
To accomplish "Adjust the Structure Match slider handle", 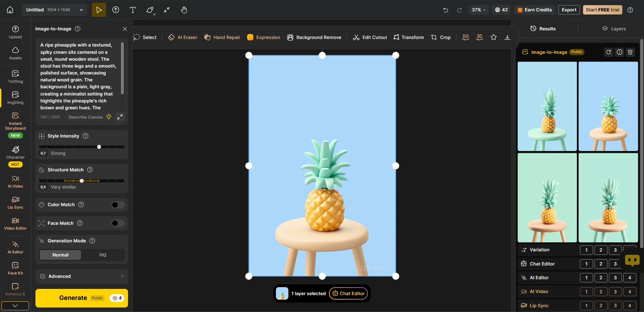I will coord(82,181).
